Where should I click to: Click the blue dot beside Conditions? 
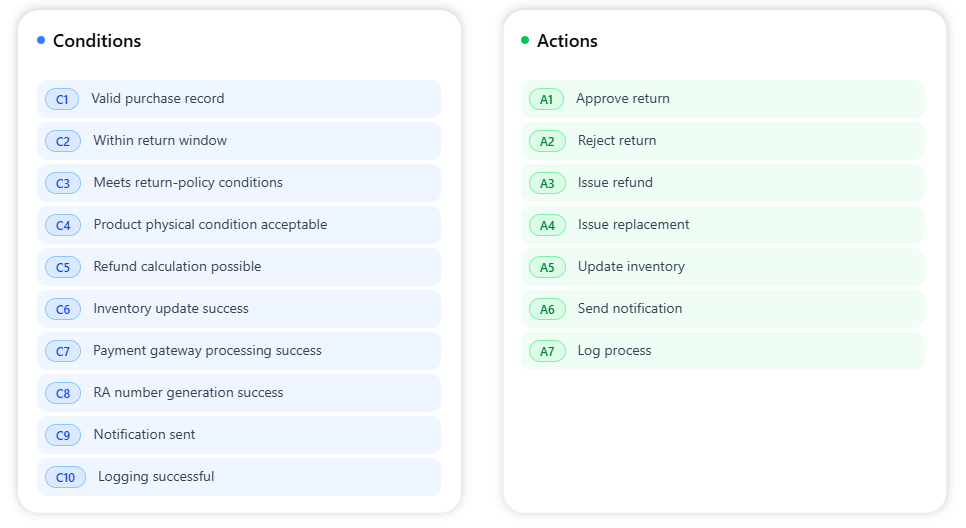[x=41, y=40]
